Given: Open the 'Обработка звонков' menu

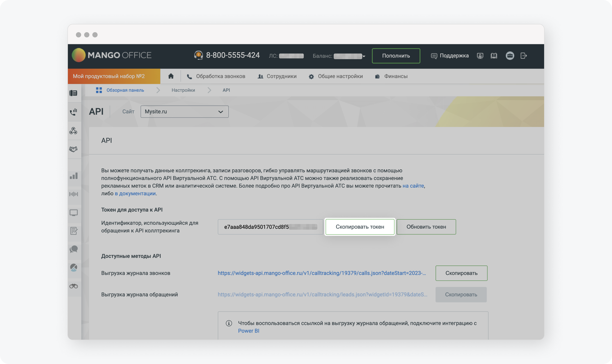Looking at the screenshot, I should 216,76.
